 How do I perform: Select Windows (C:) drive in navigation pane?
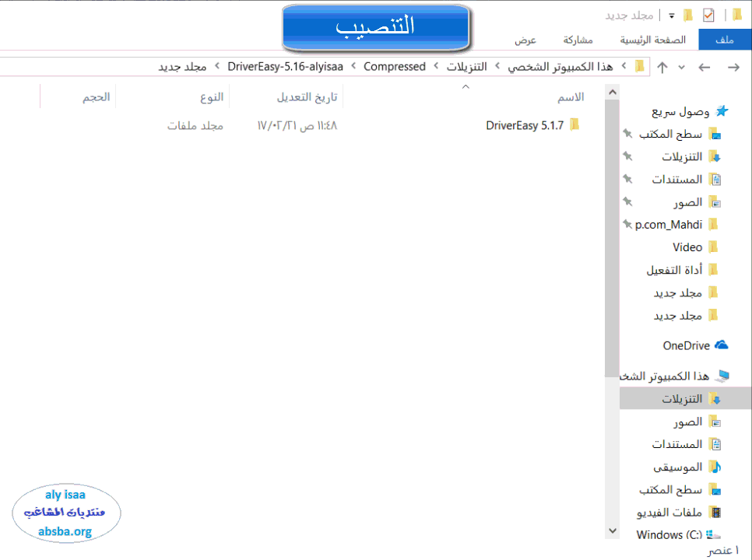[x=669, y=534]
